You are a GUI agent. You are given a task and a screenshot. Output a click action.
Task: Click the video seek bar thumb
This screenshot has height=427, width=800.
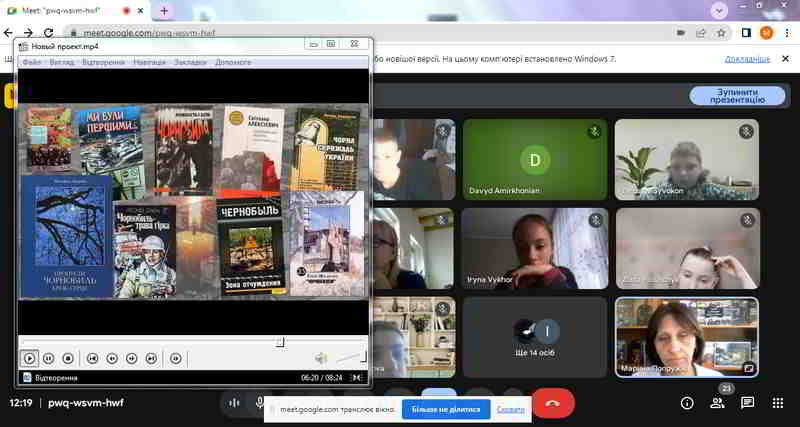(x=280, y=342)
